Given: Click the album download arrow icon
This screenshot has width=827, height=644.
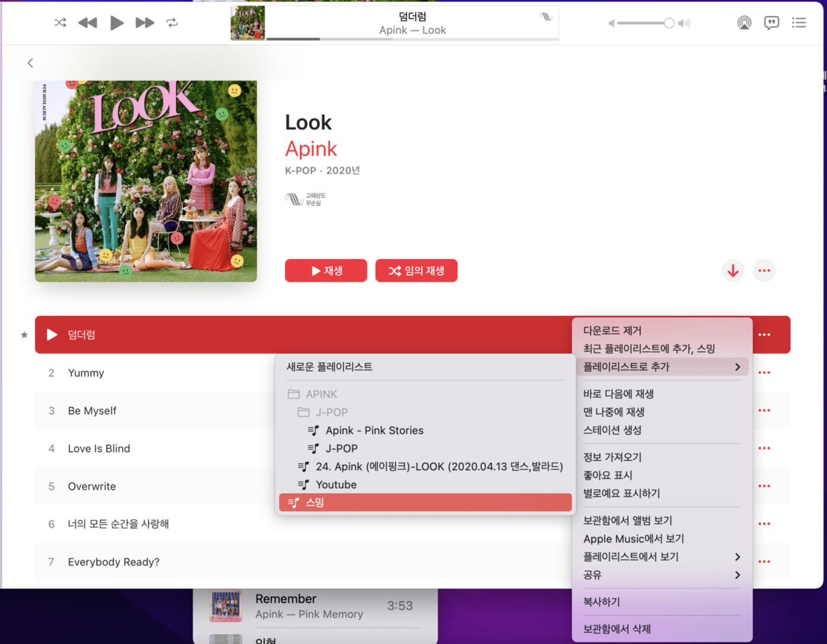Looking at the screenshot, I should (733, 271).
